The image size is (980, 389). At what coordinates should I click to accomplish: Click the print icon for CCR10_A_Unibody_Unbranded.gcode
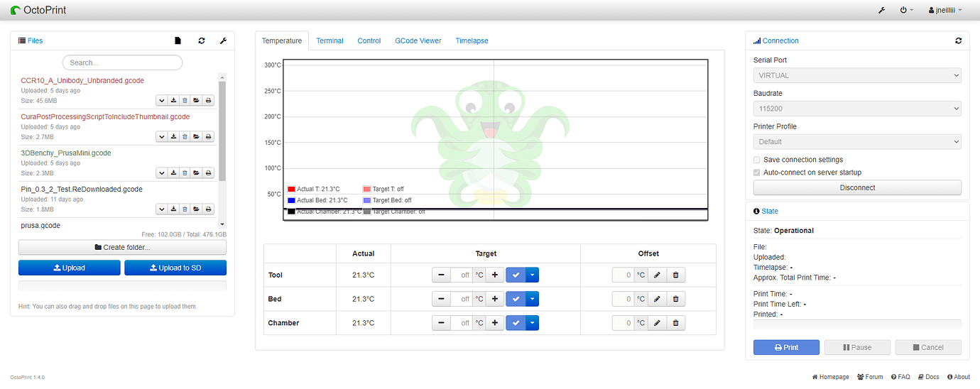[x=208, y=101]
